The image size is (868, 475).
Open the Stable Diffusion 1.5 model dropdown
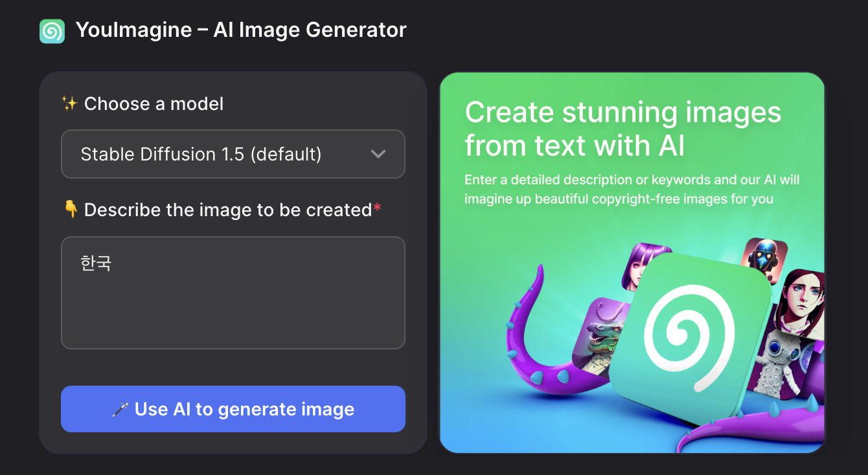[233, 154]
